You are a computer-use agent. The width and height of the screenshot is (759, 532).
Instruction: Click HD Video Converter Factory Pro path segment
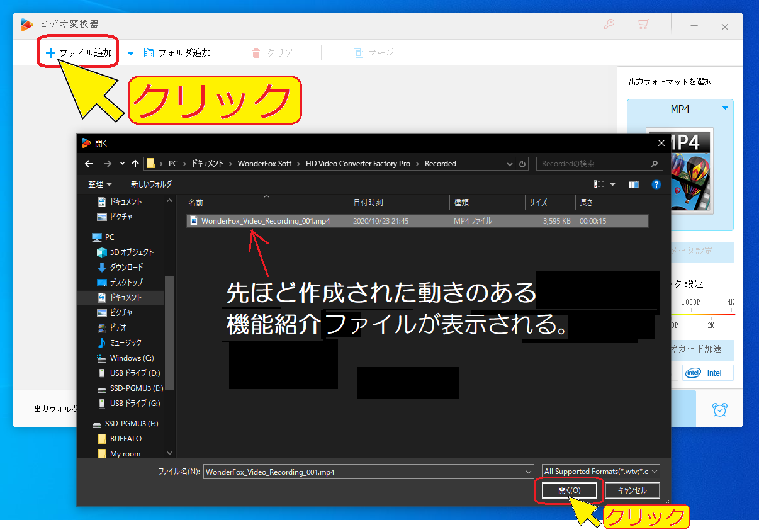[x=358, y=164]
